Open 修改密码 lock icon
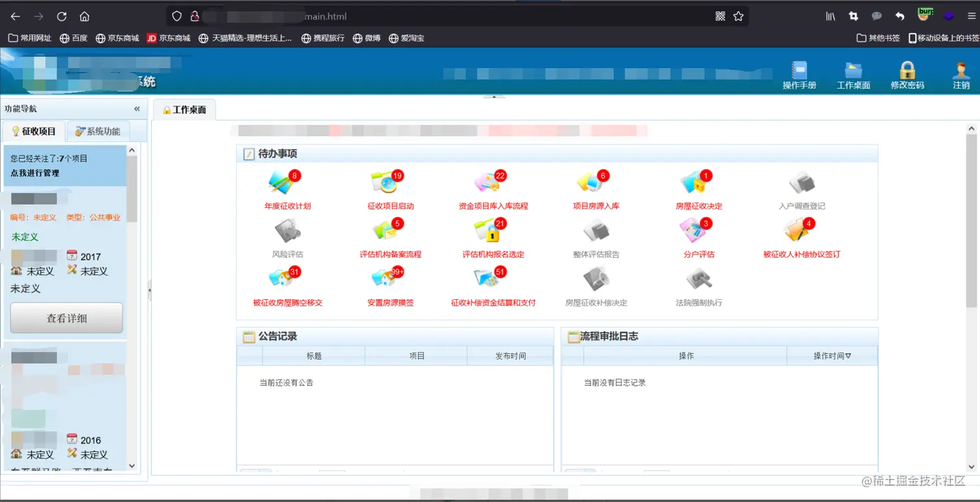The height and width of the screenshot is (502, 980). coord(907,70)
